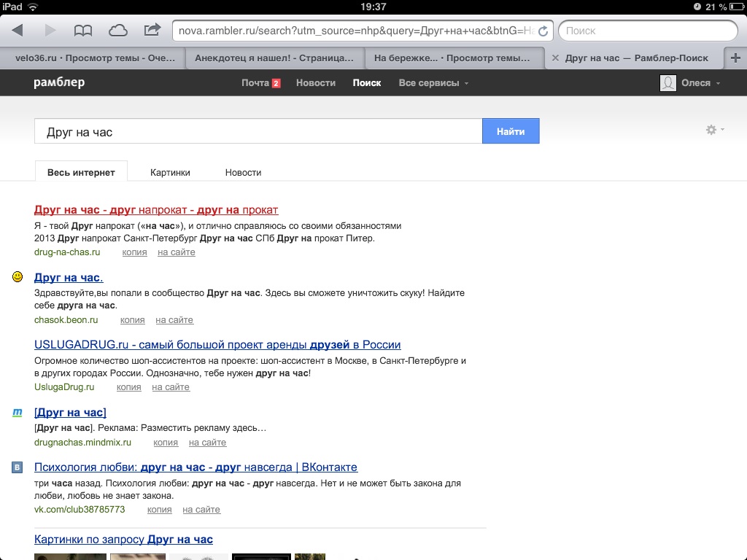Open the Психология любви ВКонтакте result

coord(196,467)
